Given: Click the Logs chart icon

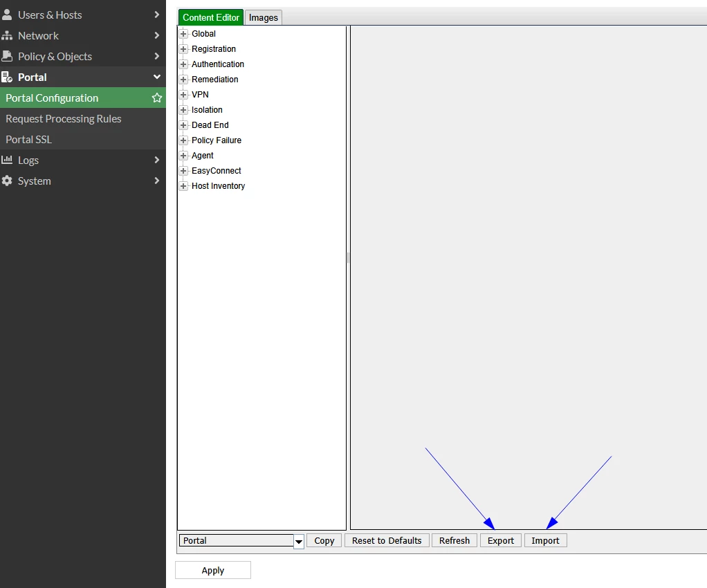Looking at the screenshot, I should [7, 160].
